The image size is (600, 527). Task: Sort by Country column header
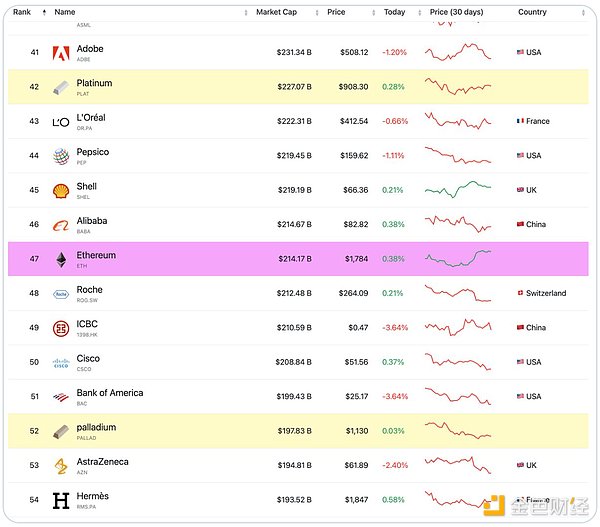pos(532,12)
